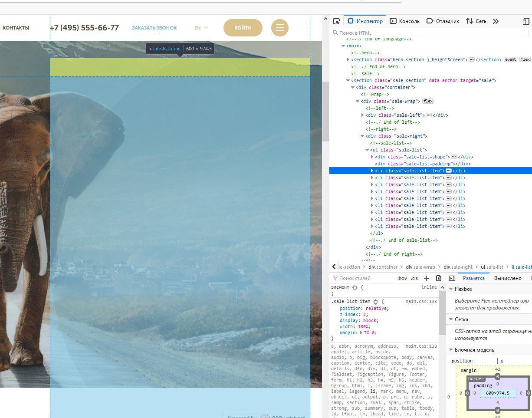The image size is (532, 418).
Task: Select div.sale-wrap breadcrumb
Action: tap(420, 267)
